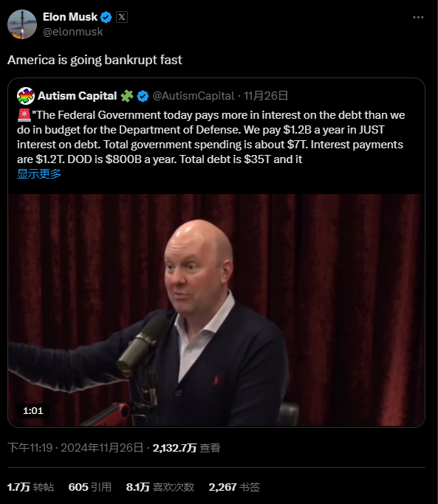This screenshot has width=438, height=504.
Task: Open the 8.1万 喜欢次数 likes list
Action: 160,487
